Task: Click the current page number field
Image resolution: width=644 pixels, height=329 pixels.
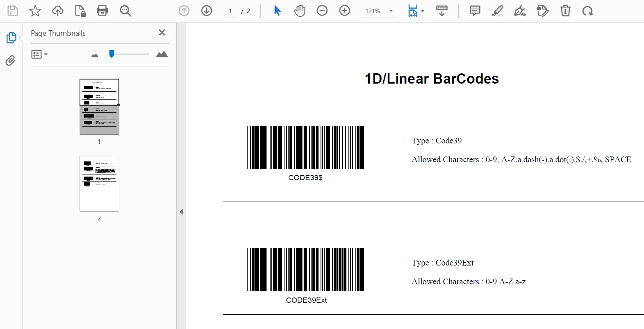Action: (230, 11)
